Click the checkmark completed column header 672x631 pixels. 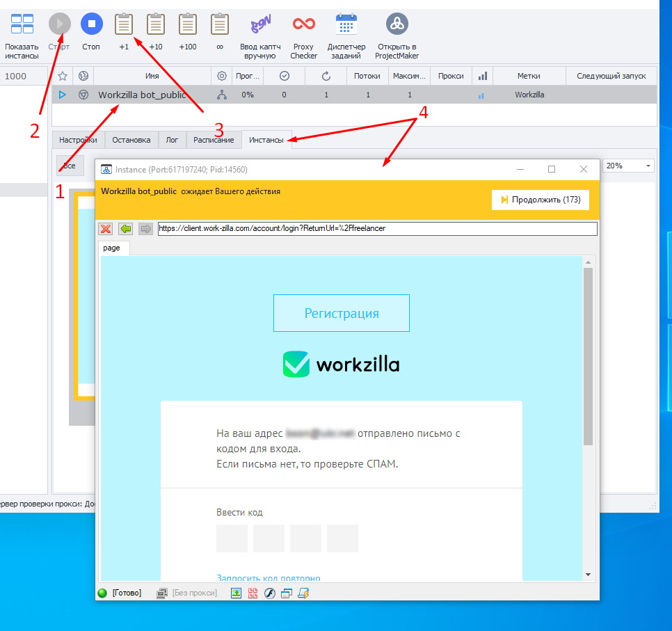(x=284, y=76)
